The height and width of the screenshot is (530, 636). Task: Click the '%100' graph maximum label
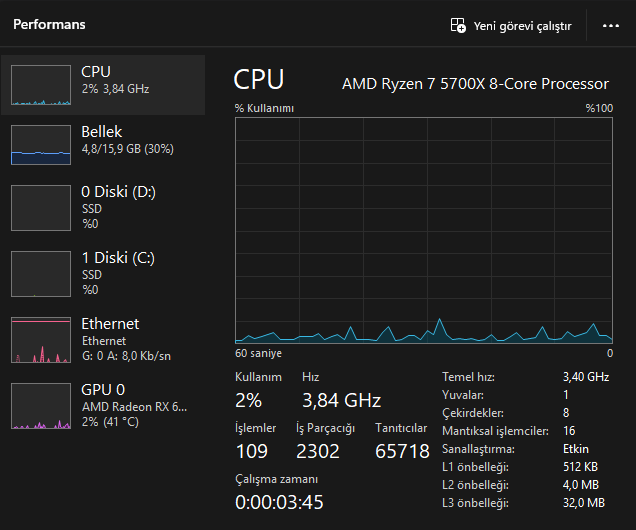599,108
